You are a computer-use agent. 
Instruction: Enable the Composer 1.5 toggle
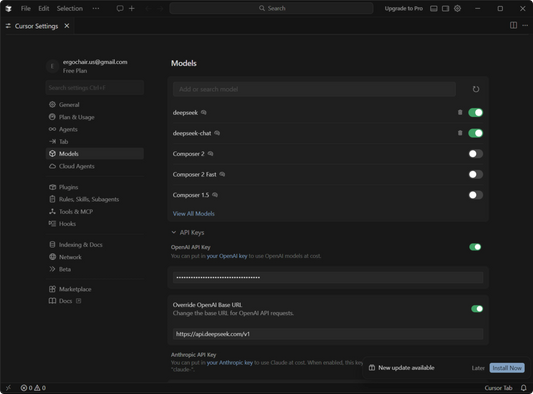476,195
